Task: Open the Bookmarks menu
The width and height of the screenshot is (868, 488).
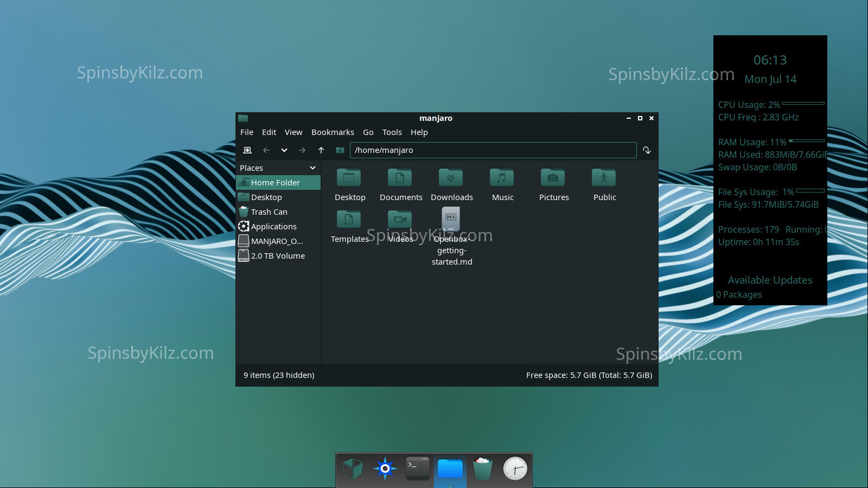Action: (x=333, y=132)
